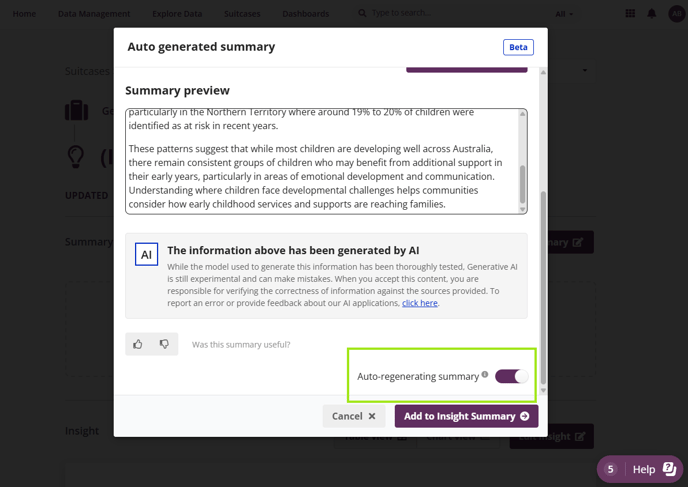The image size is (688, 487).
Task: Click the search magnifier icon
Action: tap(362, 14)
